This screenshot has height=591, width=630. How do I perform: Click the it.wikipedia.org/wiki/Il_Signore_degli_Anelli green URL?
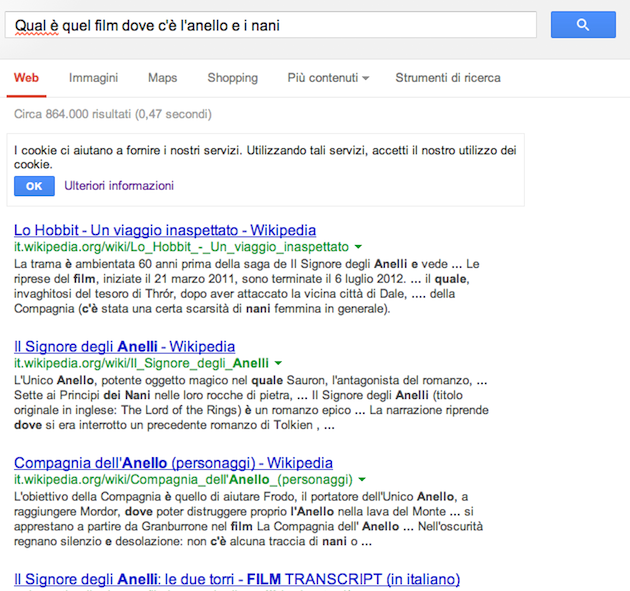click(141, 363)
